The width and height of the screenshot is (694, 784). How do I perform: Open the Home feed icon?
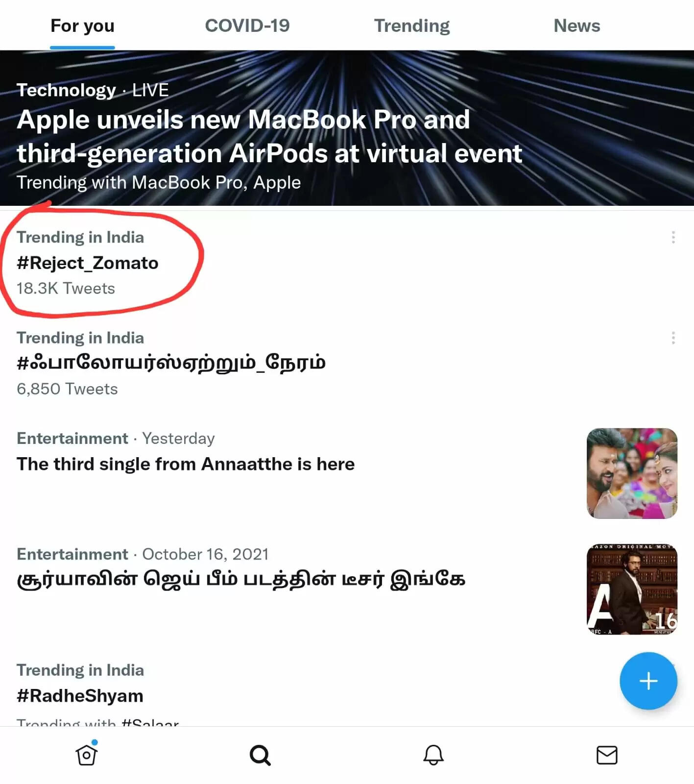87,755
